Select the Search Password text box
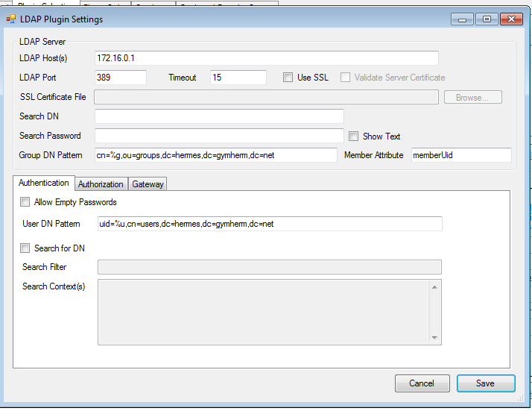 pos(219,136)
